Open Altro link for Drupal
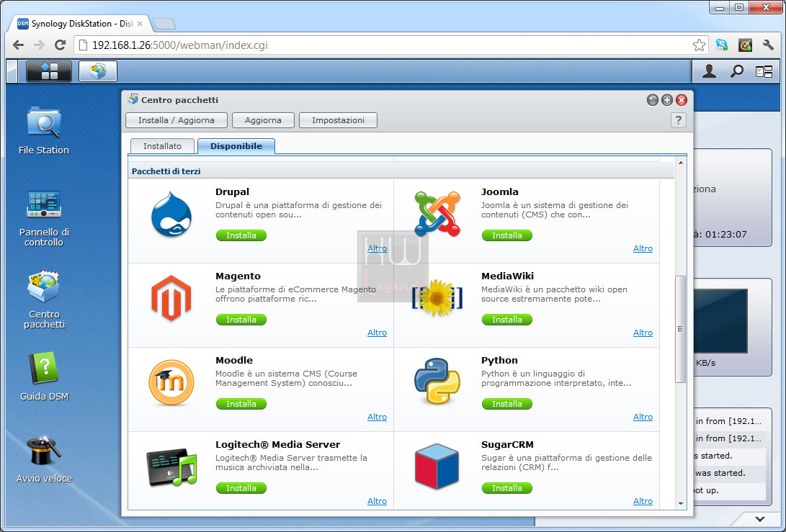The width and height of the screenshot is (786, 532). [377, 248]
